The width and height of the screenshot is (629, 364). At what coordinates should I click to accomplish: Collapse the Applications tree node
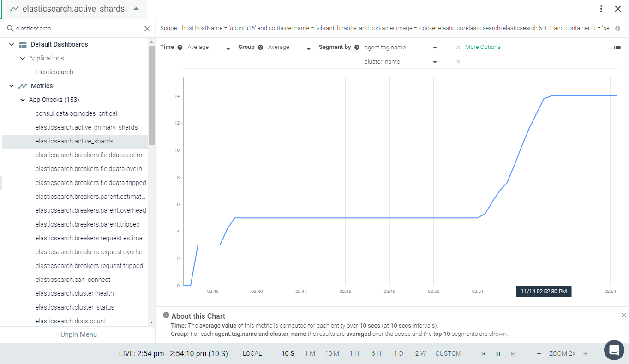point(23,59)
